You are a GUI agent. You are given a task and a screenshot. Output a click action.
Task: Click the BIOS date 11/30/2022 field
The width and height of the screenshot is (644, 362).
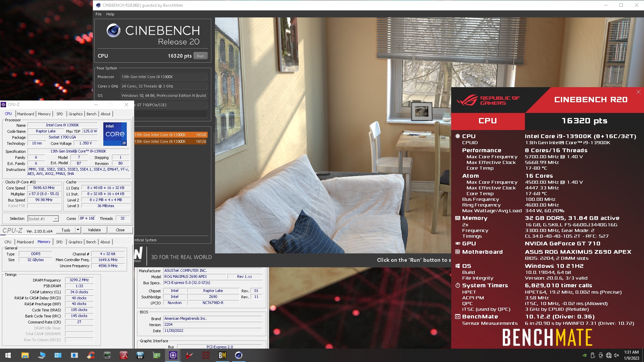tap(213, 330)
